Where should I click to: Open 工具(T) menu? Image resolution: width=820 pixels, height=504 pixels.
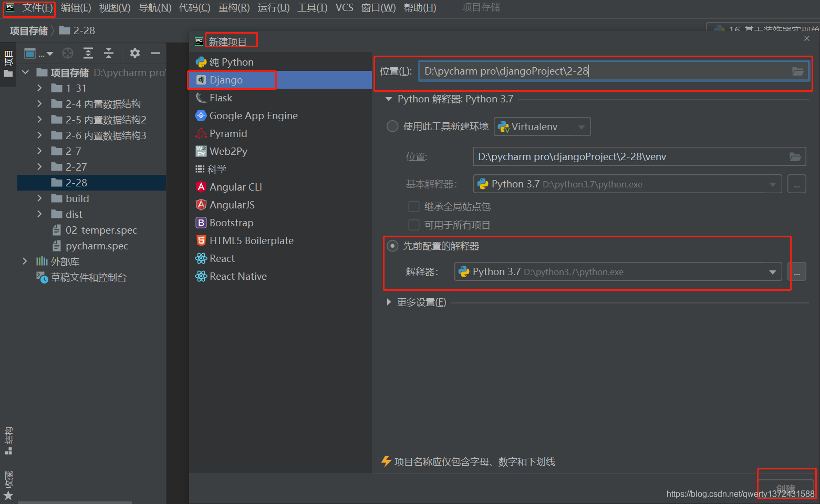pyautogui.click(x=313, y=8)
